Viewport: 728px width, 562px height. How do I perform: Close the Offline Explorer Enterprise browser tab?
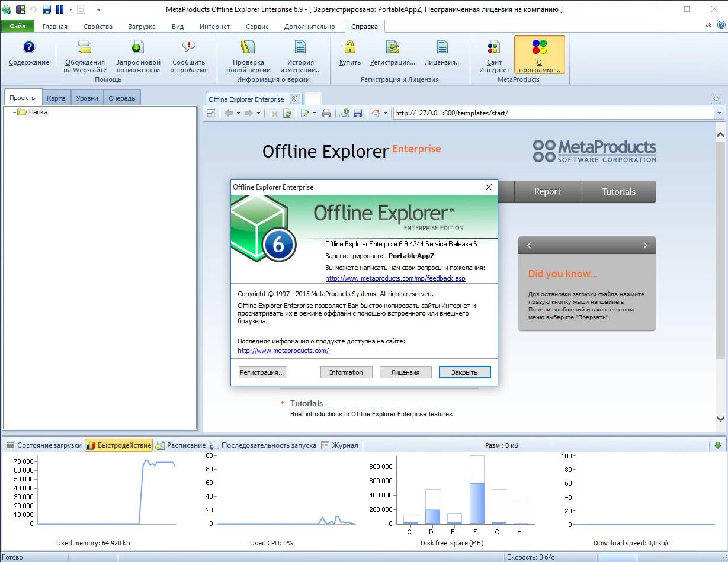click(294, 99)
